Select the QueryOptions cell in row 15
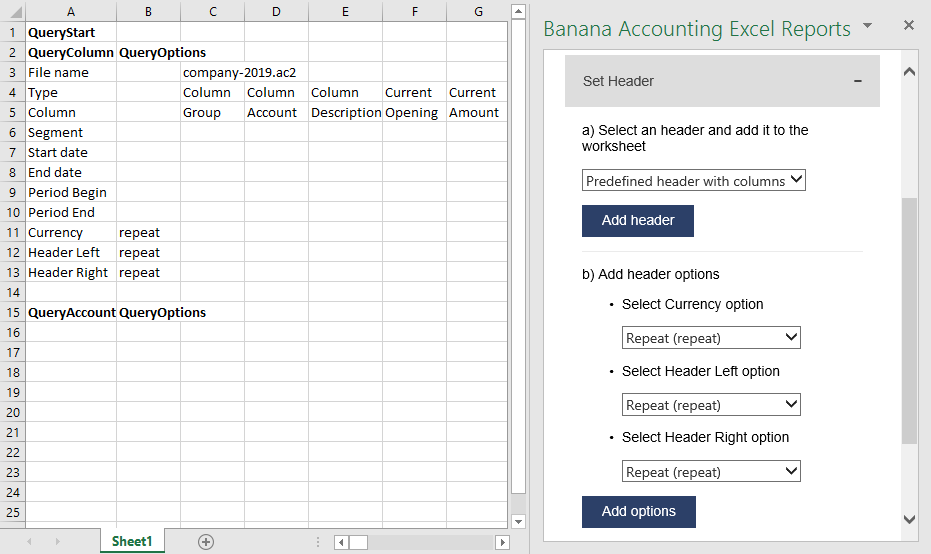 point(148,312)
